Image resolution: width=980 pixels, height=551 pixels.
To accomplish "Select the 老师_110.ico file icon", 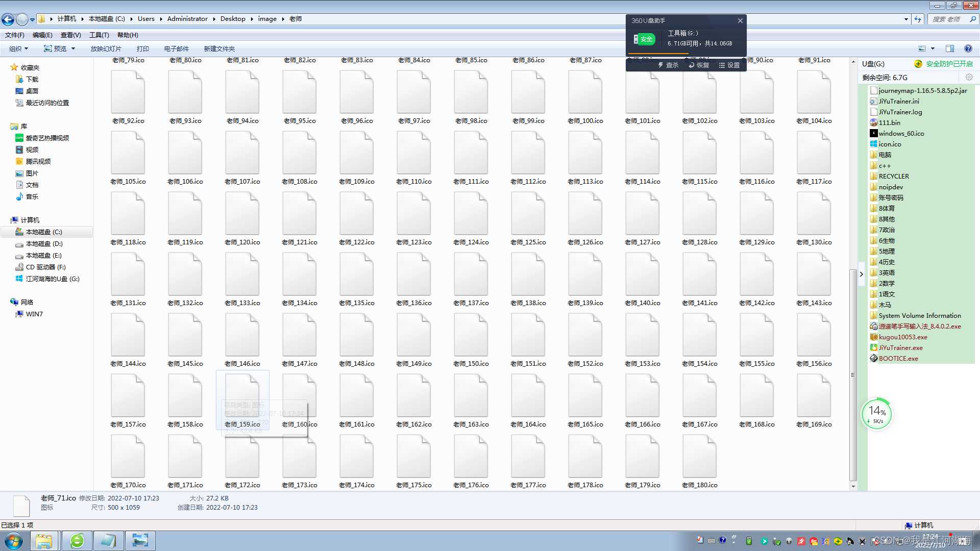I will click(x=414, y=153).
